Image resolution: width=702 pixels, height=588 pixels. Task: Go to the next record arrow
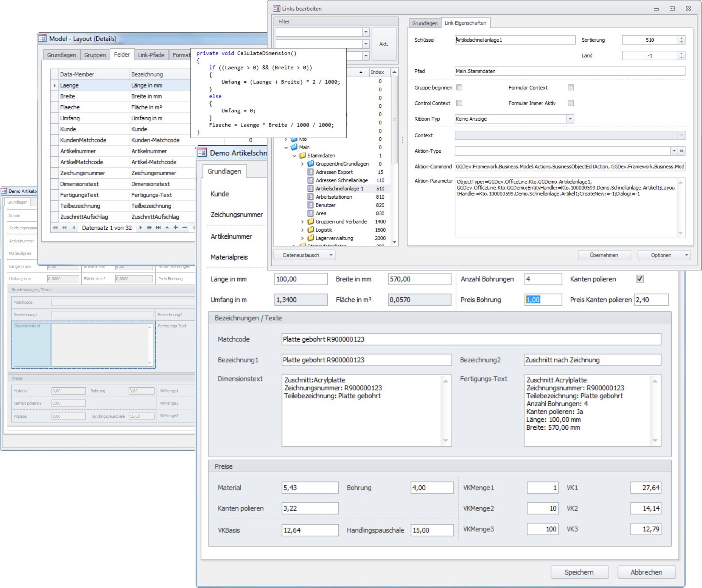coord(140,228)
